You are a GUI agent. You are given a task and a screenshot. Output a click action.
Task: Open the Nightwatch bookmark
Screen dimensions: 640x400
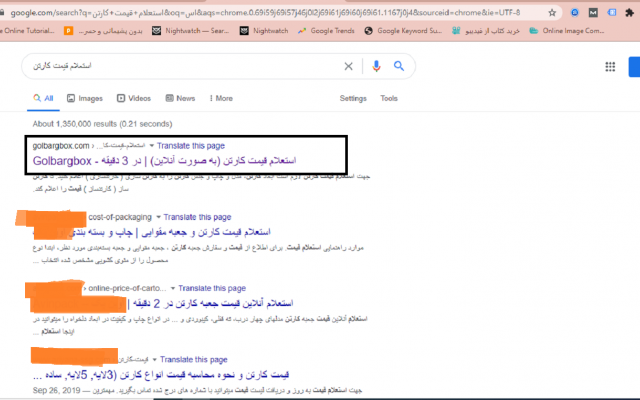tap(264, 31)
